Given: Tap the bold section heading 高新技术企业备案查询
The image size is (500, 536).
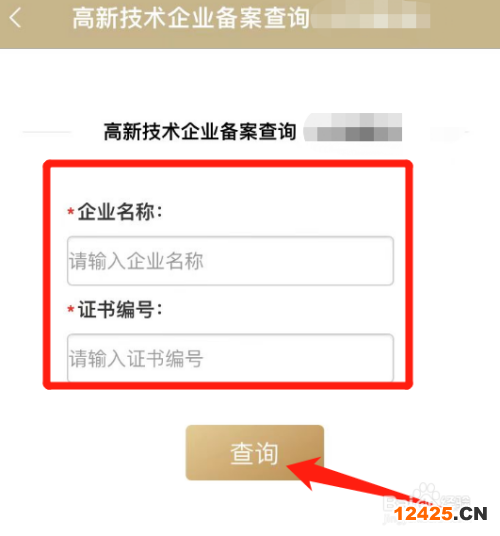Looking at the screenshot, I should click(x=200, y=132).
